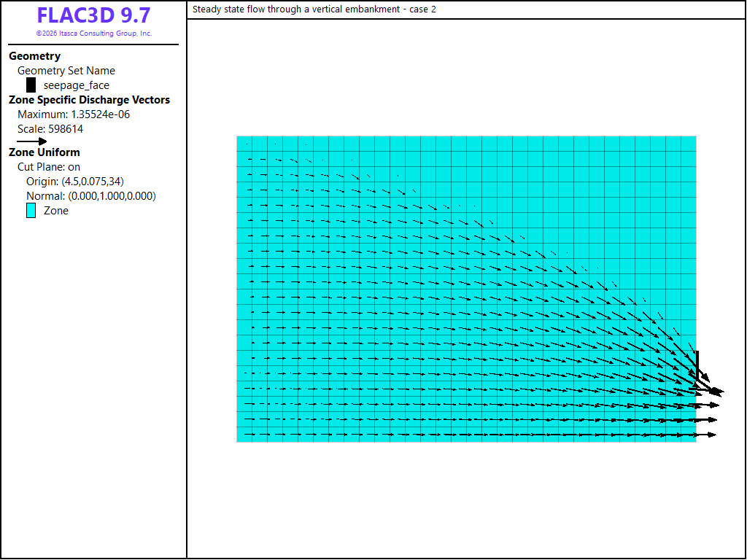Click the Maximum: 1.35524e-06 value text
Viewport: 747px width, 560px height.
pyautogui.click(x=74, y=114)
